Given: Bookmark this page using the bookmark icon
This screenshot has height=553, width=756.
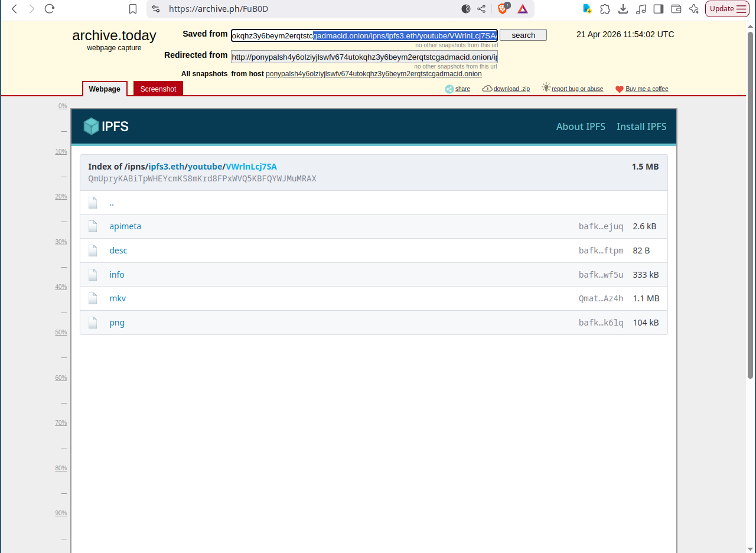Looking at the screenshot, I should pyautogui.click(x=133, y=9).
